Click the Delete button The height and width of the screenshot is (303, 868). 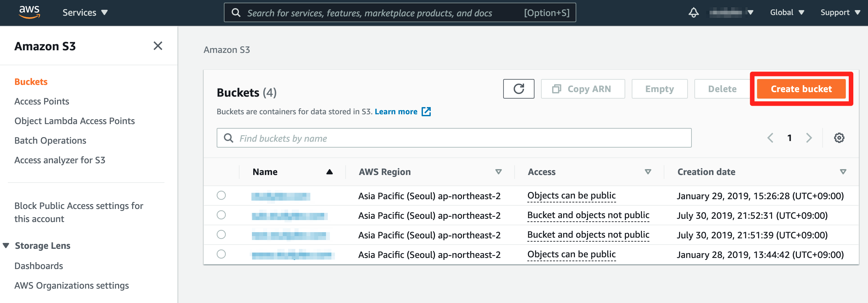coord(722,89)
